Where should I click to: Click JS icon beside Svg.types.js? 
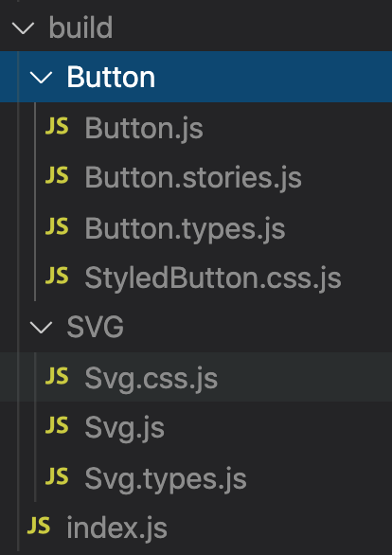coord(57,476)
